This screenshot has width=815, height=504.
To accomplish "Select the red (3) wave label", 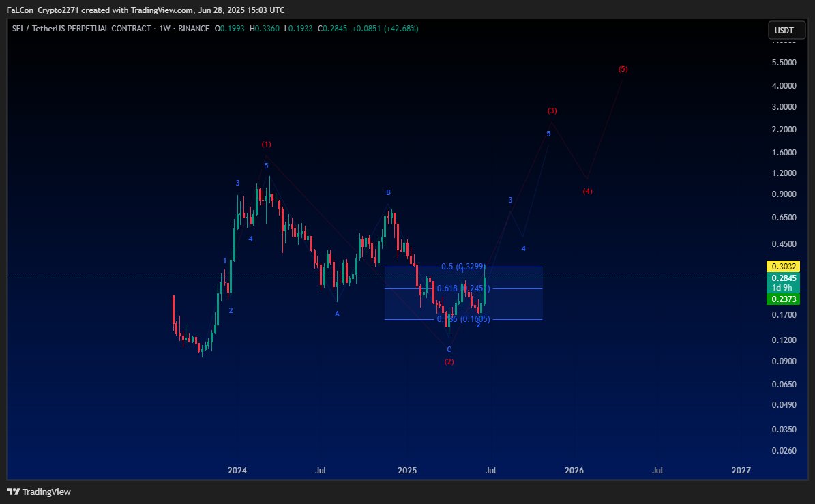I will pyautogui.click(x=552, y=110).
